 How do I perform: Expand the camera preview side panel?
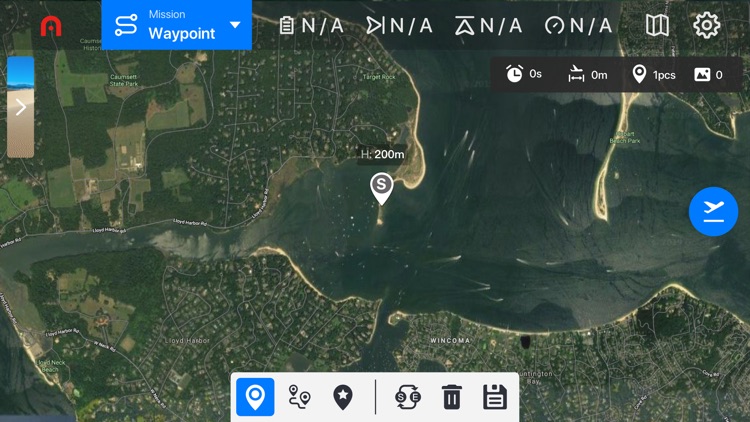(x=21, y=107)
